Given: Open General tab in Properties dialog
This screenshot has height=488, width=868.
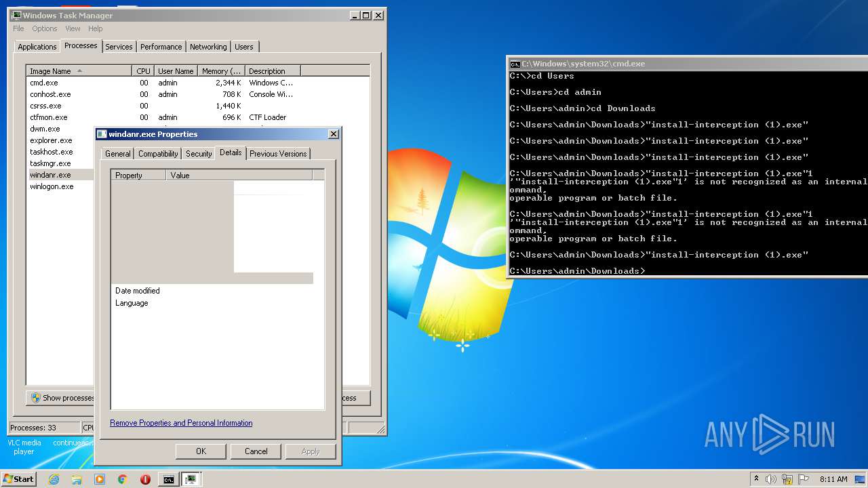Looking at the screenshot, I should (x=118, y=154).
